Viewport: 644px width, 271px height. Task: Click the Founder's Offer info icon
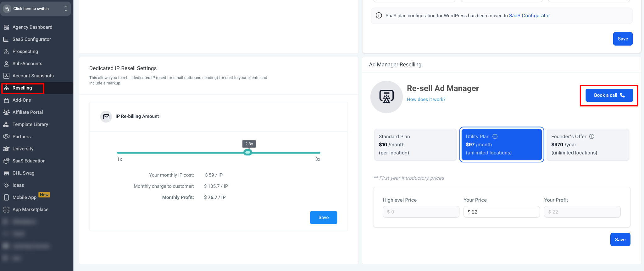click(x=592, y=137)
